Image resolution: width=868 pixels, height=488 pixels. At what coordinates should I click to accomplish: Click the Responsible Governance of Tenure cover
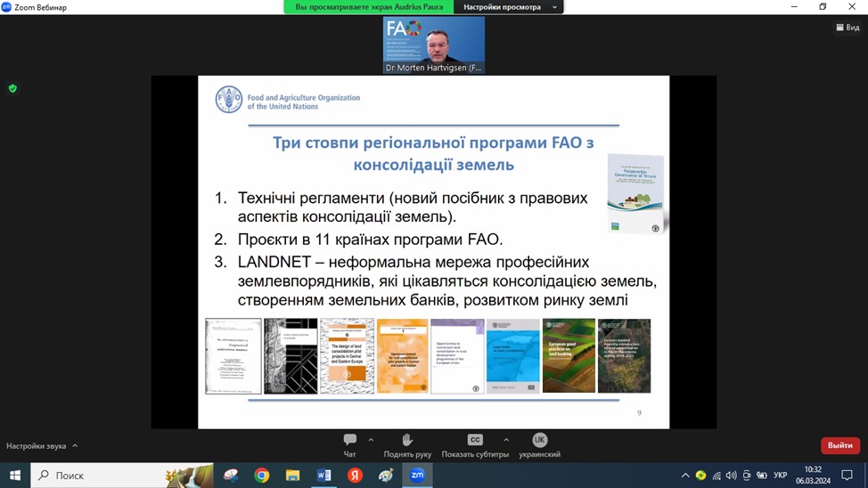coord(635,193)
